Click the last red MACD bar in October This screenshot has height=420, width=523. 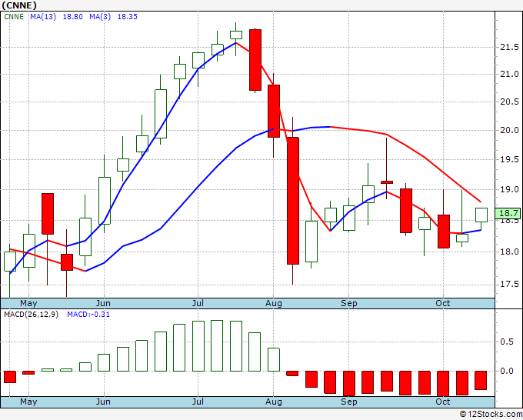click(481, 380)
